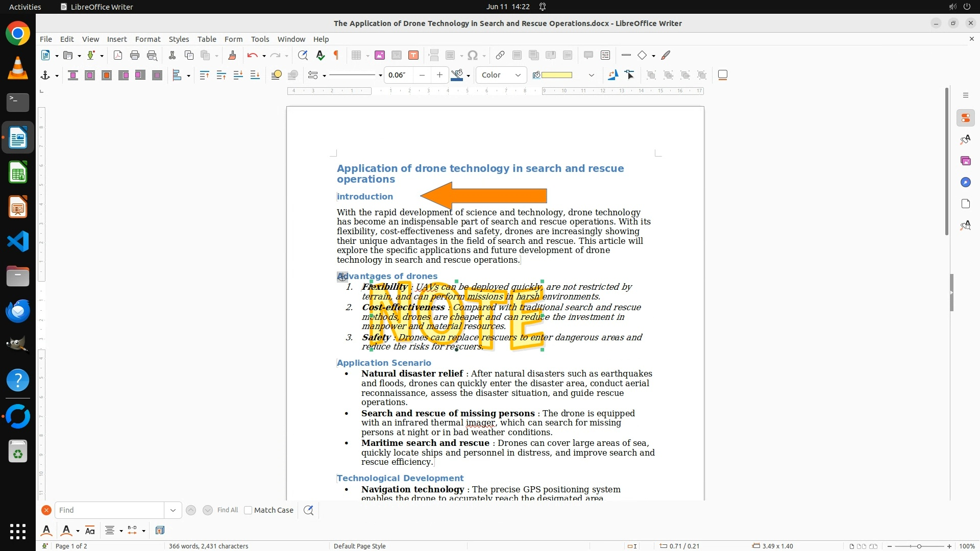Click the yellow fill color swatch
980x551 pixels.
coord(556,76)
